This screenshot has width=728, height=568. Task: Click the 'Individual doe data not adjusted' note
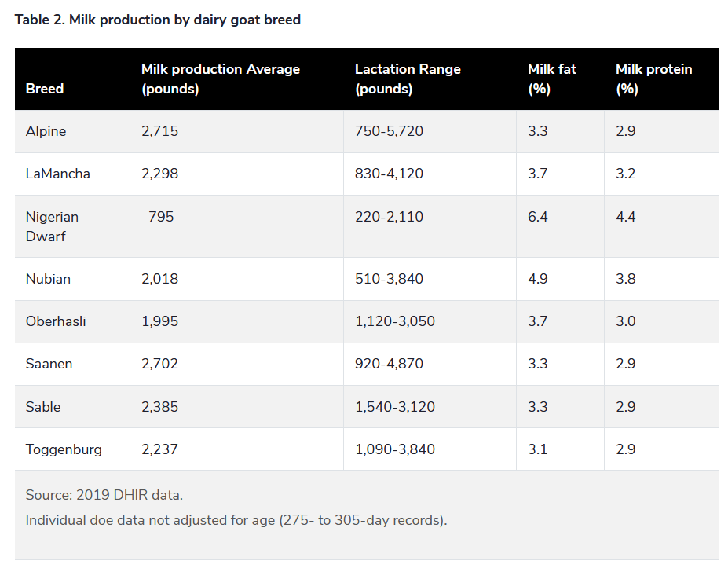[236, 520]
